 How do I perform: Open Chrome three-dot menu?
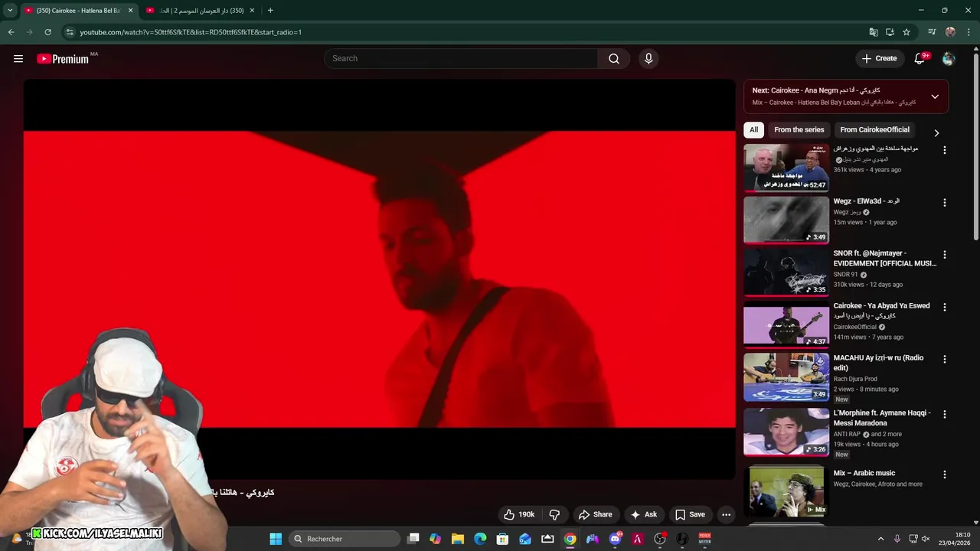(969, 32)
